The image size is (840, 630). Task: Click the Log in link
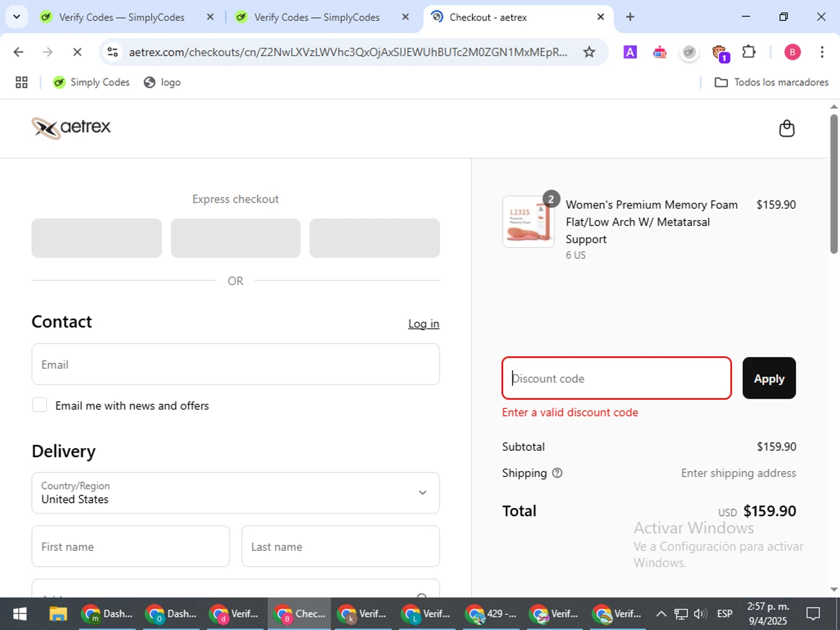[x=423, y=324]
